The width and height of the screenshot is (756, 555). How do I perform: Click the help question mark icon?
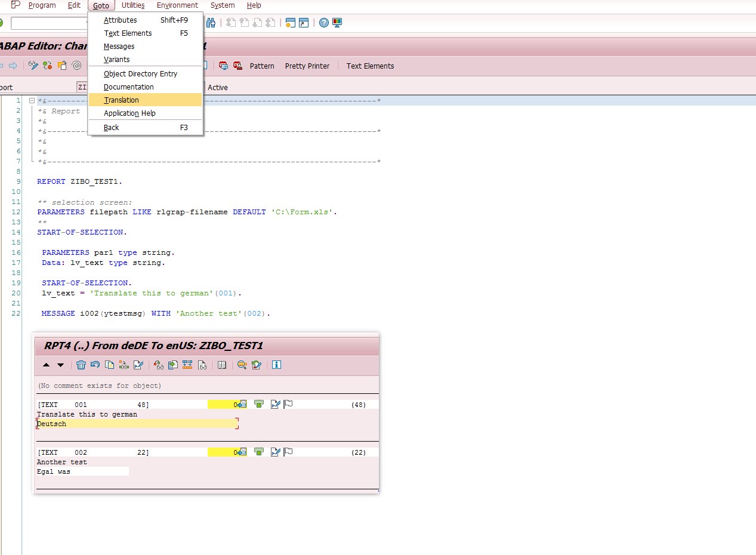324,23
